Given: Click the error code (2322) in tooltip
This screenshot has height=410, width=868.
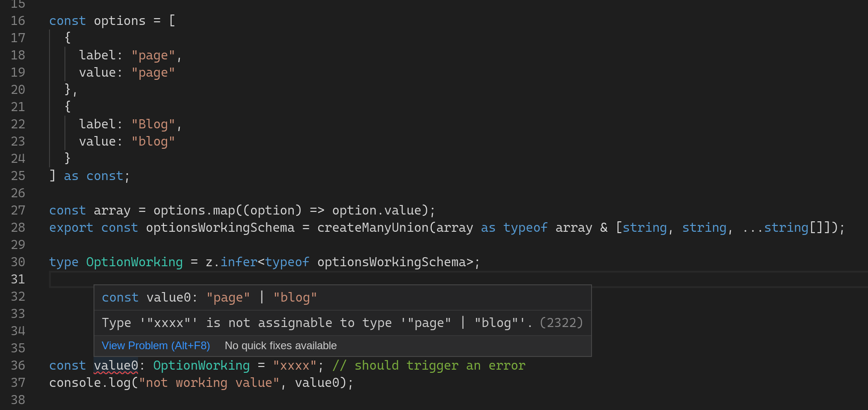Looking at the screenshot, I should click(x=561, y=322).
